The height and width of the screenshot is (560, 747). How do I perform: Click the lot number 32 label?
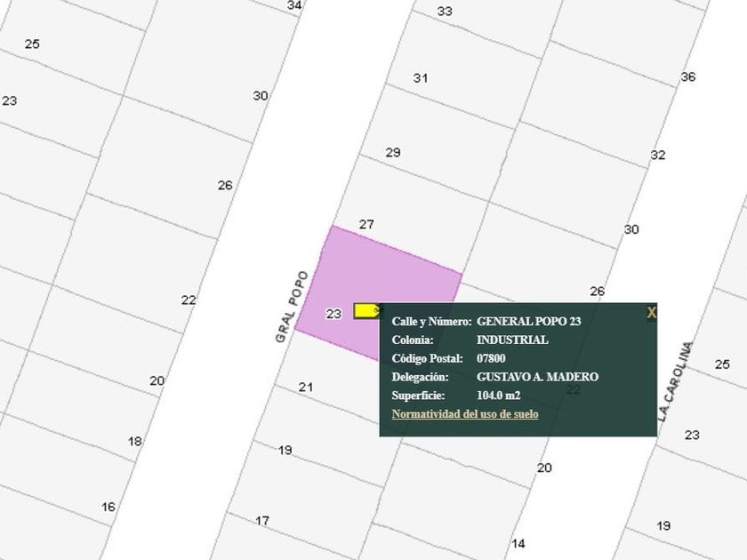(x=658, y=155)
